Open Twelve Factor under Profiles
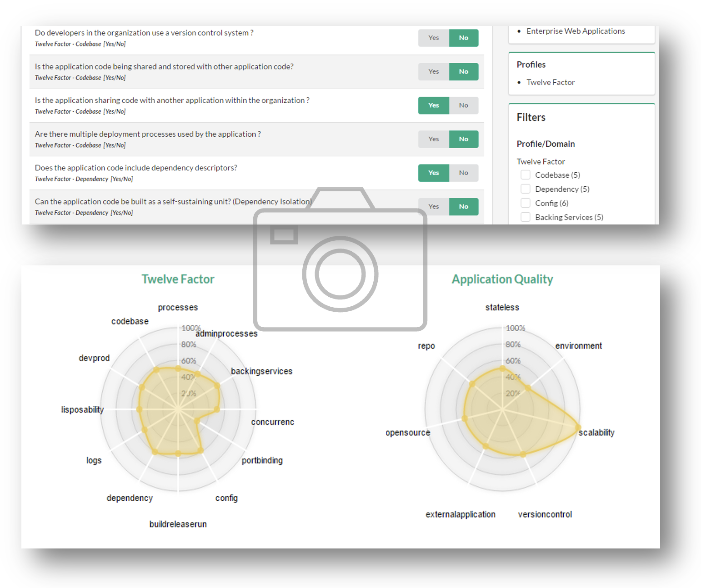Screen dimensions: 701x588 (550, 82)
